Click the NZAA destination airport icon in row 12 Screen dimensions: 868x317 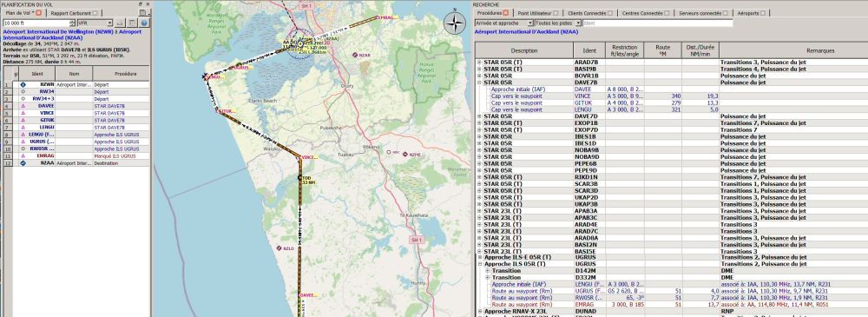[23, 163]
